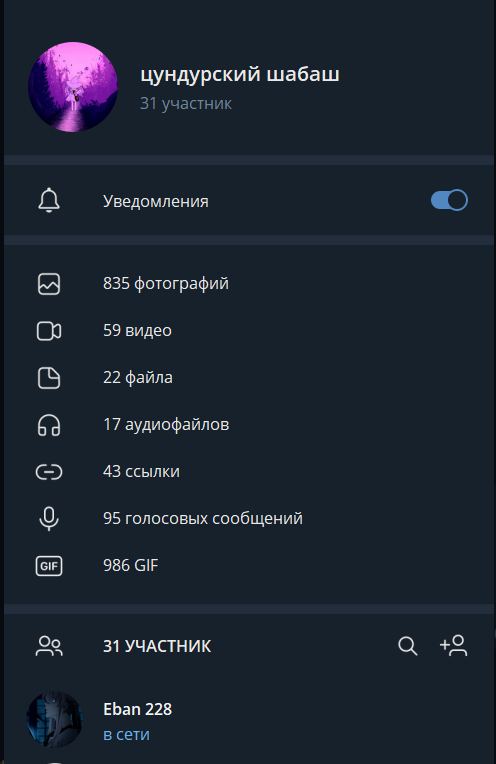Search members with the magnifier icon

[407, 646]
